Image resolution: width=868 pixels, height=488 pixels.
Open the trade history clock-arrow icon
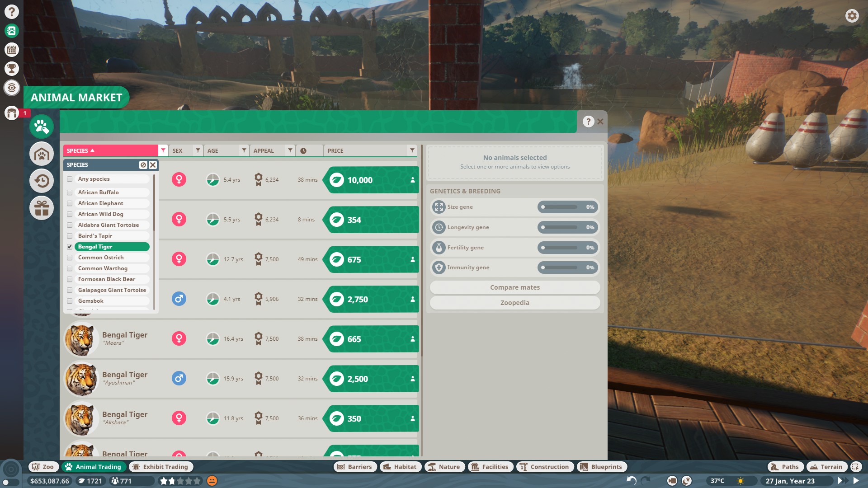(42, 181)
